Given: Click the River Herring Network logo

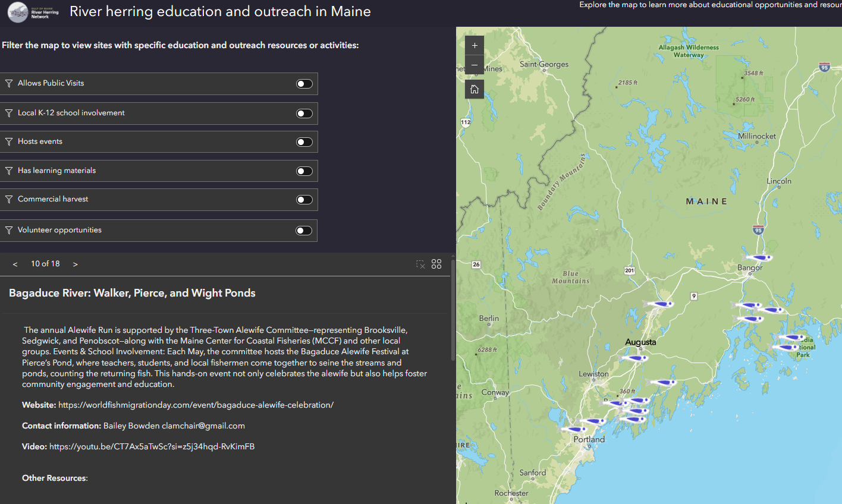Looking at the screenshot, I should coord(34,12).
